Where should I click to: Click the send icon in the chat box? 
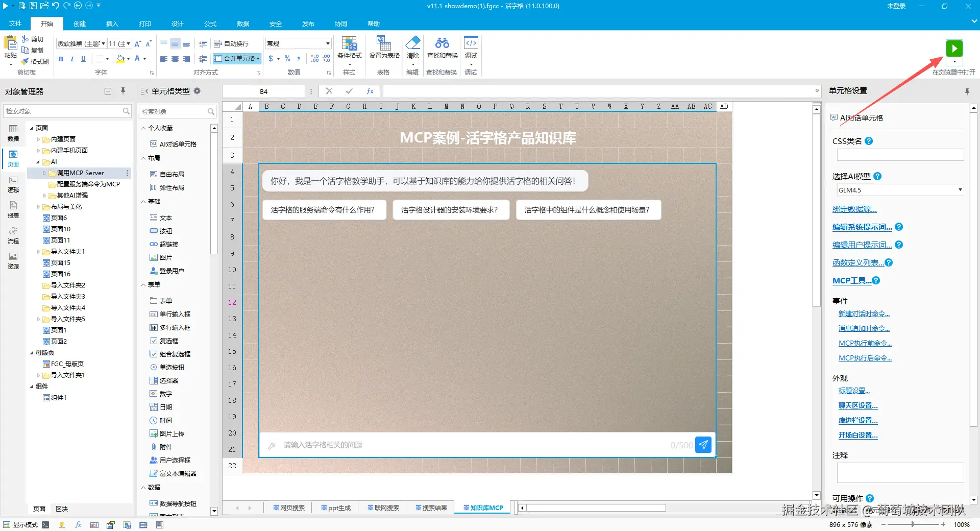tap(703, 445)
